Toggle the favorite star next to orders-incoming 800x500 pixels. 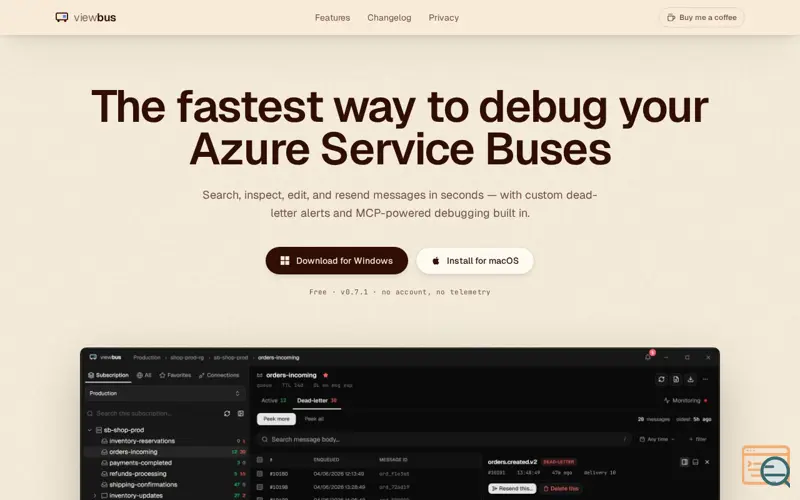pos(326,375)
